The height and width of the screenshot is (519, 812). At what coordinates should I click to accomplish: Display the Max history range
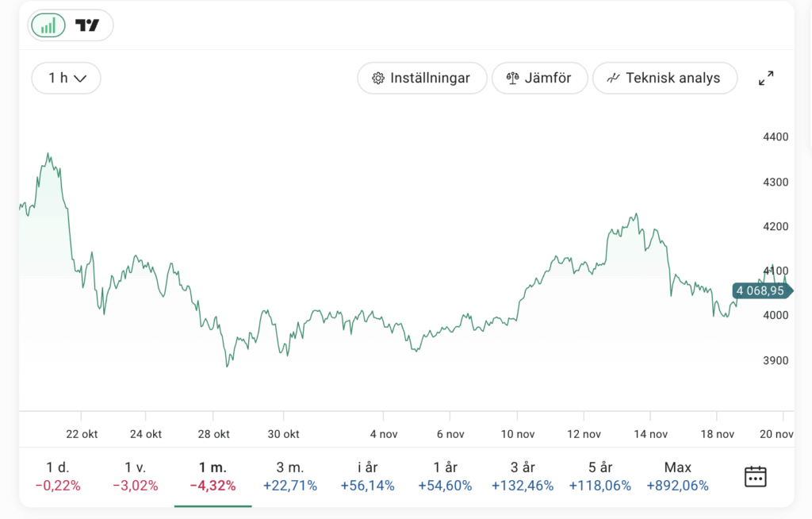[x=678, y=476]
